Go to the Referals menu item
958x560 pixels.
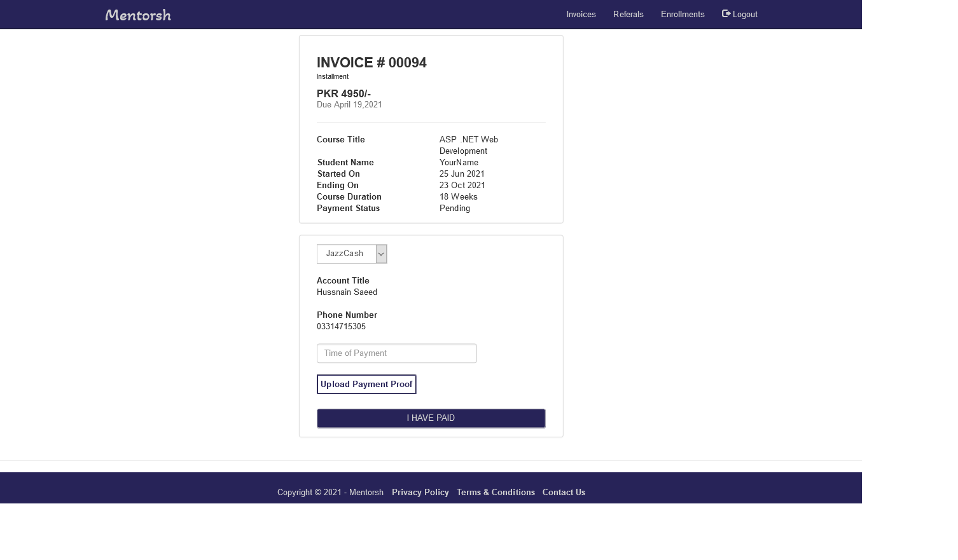coord(628,15)
